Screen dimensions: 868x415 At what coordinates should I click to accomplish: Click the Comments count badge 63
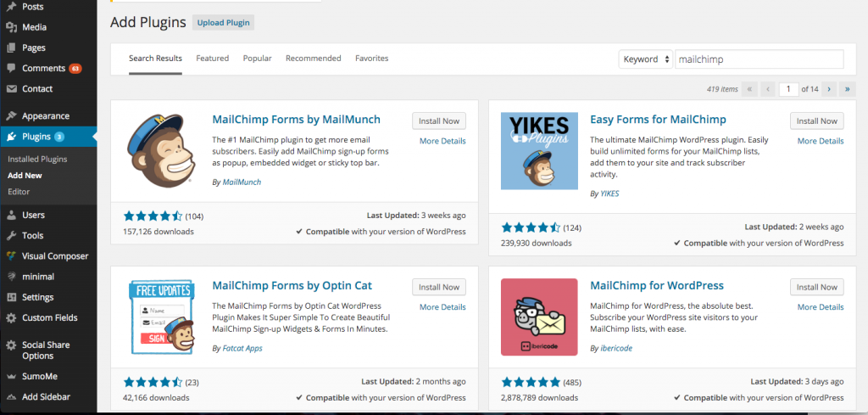pos(75,69)
